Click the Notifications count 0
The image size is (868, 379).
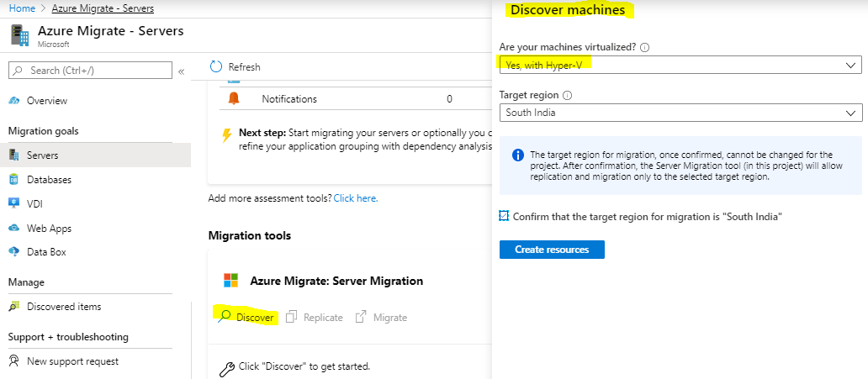[449, 99]
